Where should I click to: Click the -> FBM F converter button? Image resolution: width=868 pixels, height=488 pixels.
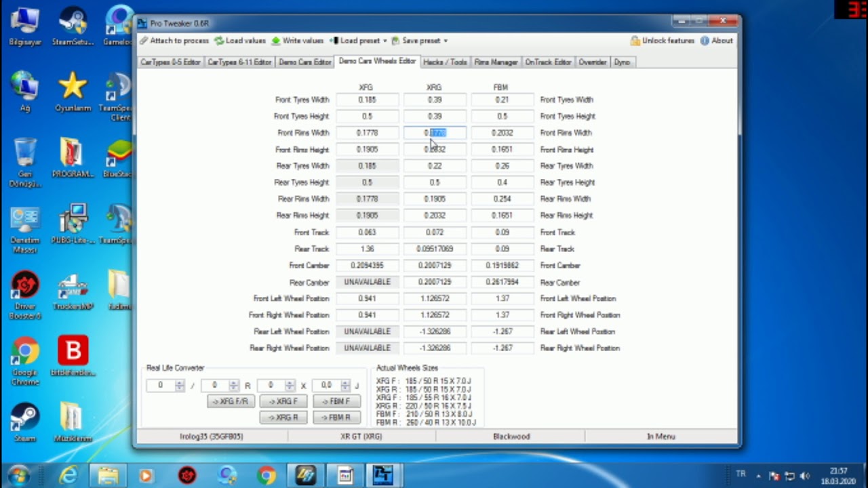point(336,401)
